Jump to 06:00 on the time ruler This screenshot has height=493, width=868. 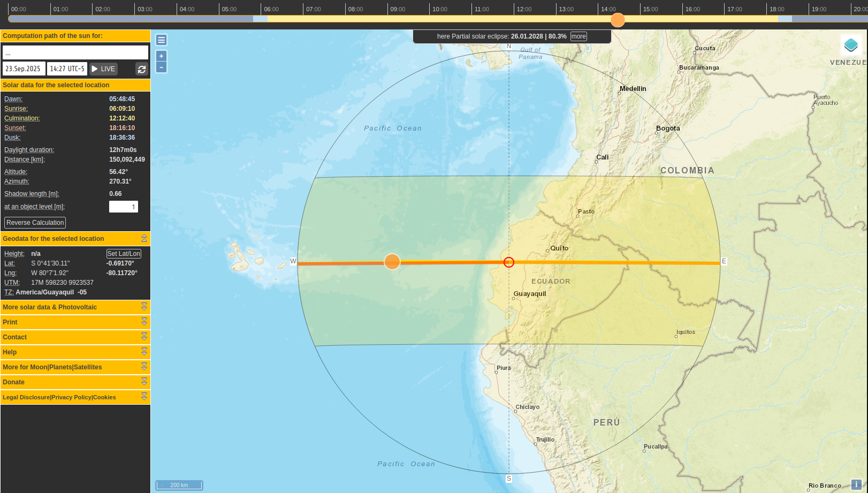click(x=271, y=9)
